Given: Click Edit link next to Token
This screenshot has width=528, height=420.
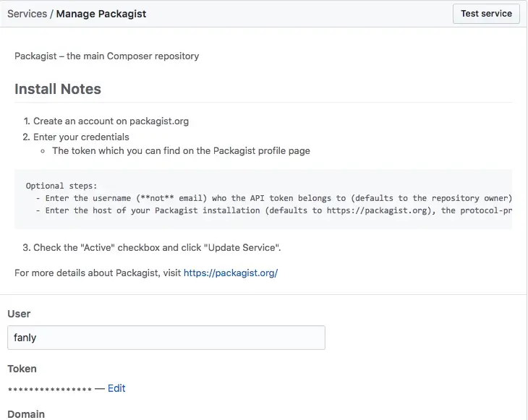Looking at the screenshot, I should [116, 388].
